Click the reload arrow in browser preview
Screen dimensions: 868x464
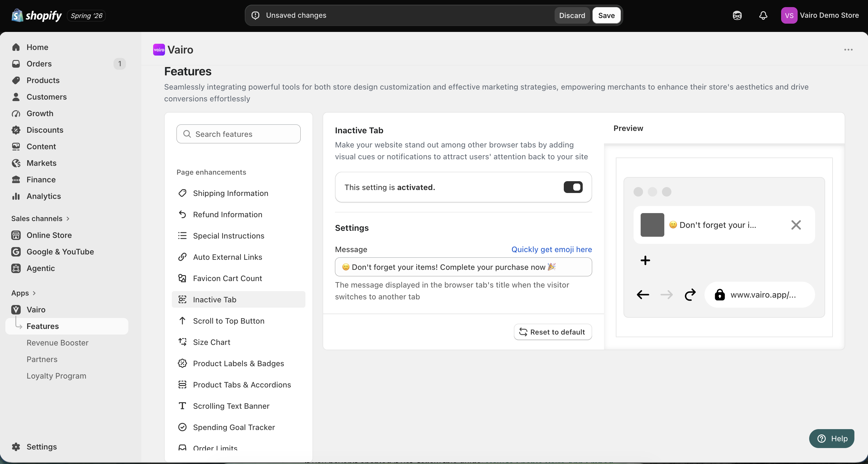coord(690,294)
